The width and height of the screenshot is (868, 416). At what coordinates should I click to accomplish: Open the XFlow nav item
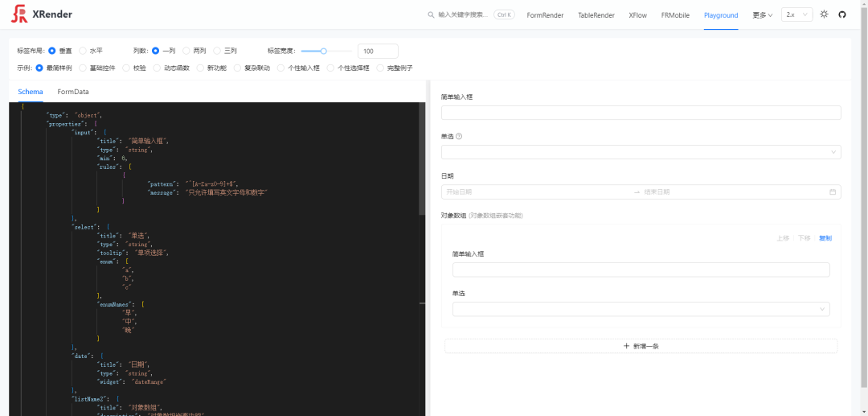tap(637, 15)
